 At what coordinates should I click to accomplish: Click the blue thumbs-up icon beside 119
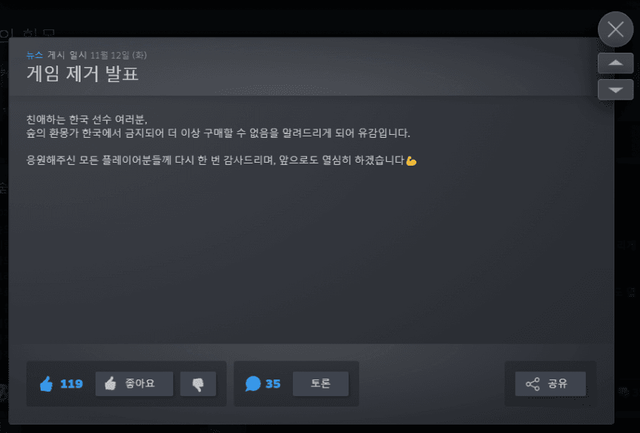point(47,384)
